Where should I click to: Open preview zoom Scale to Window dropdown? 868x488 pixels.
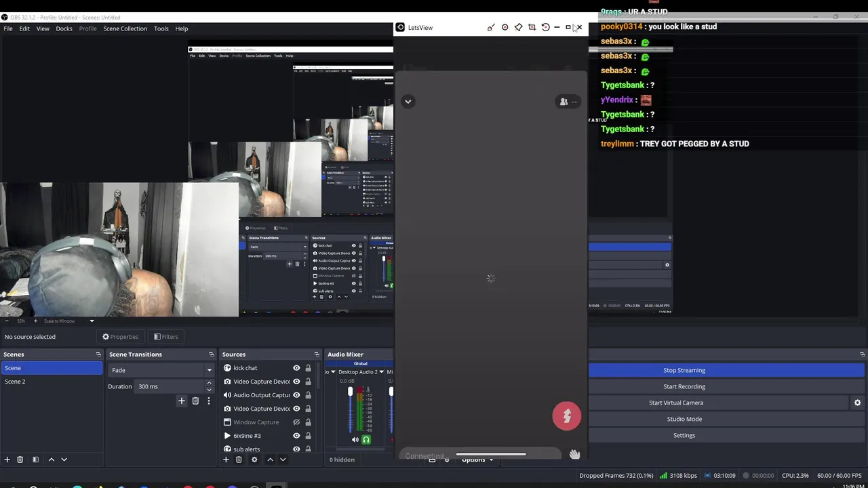[x=68, y=321]
